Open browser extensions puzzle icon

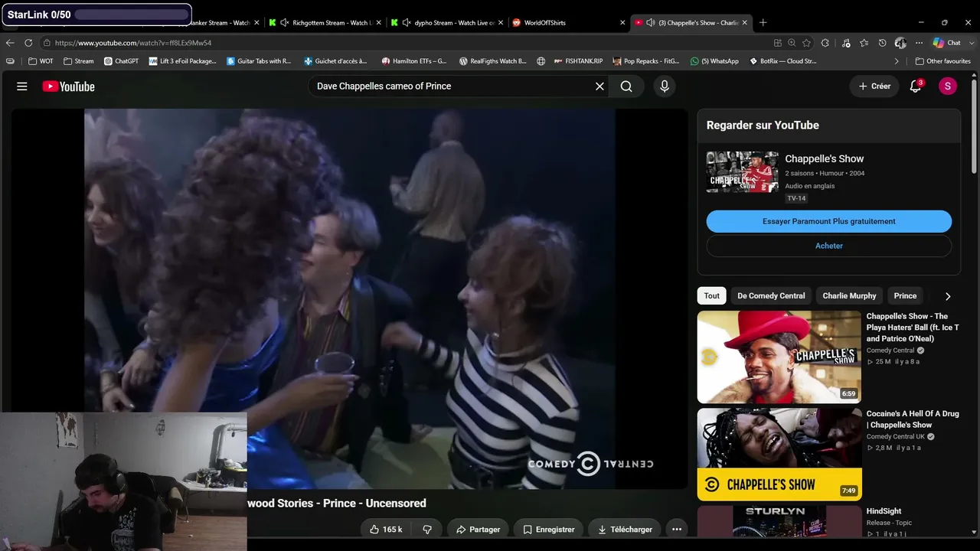click(x=825, y=43)
